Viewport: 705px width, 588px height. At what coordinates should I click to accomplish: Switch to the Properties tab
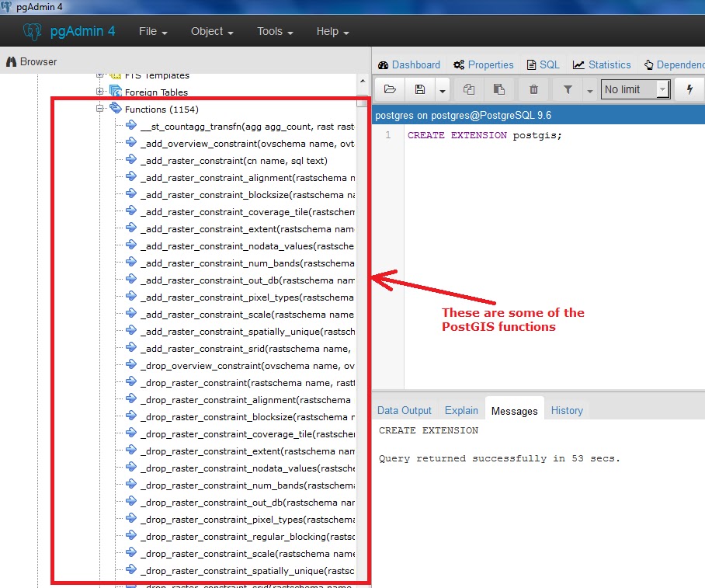pyautogui.click(x=484, y=64)
